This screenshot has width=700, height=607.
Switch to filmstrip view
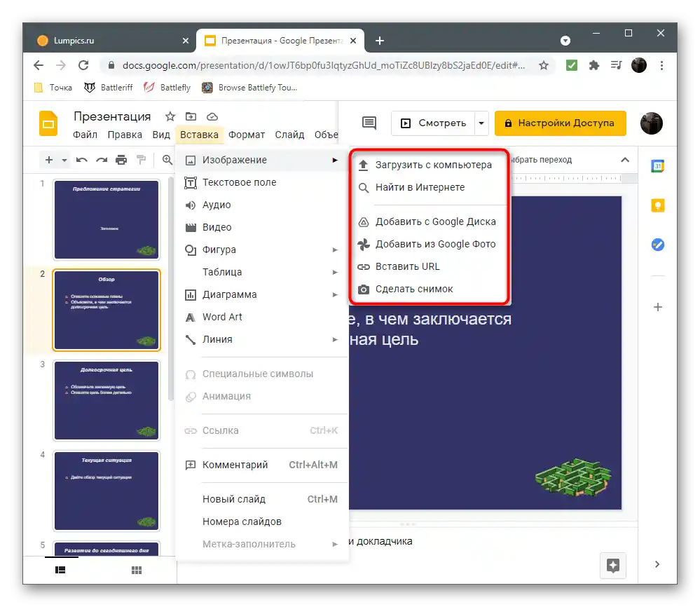click(x=60, y=570)
